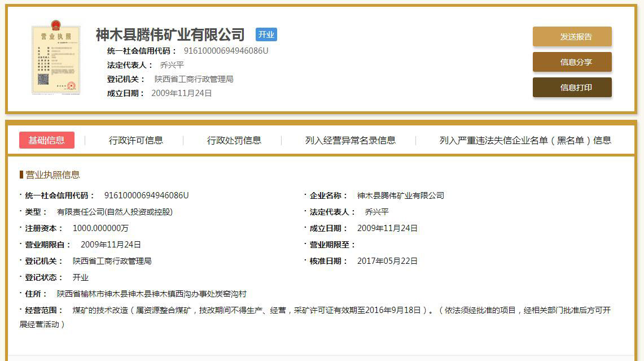This screenshot has height=361, width=644.
Task: Click the 营业执照信息 section heading
Action: [52, 175]
